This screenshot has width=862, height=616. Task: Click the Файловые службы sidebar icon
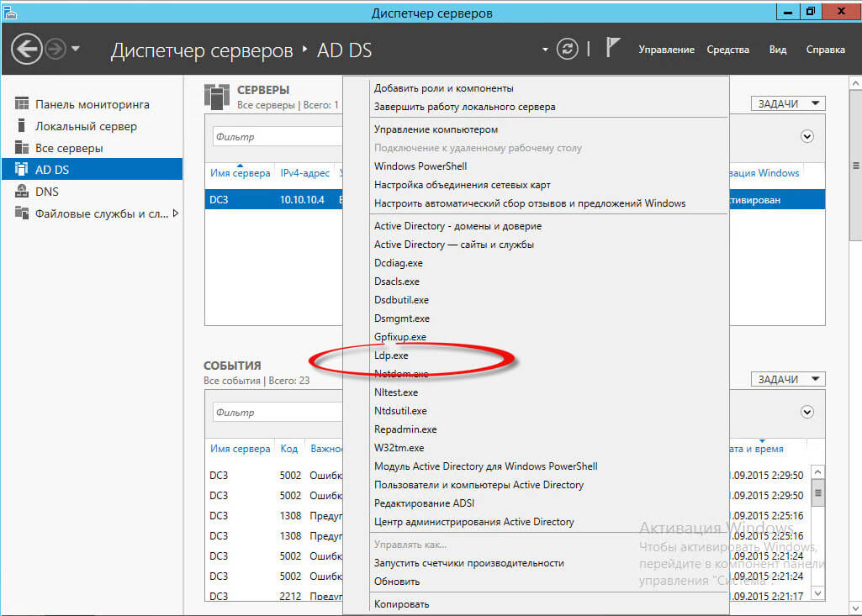[21, 213]
